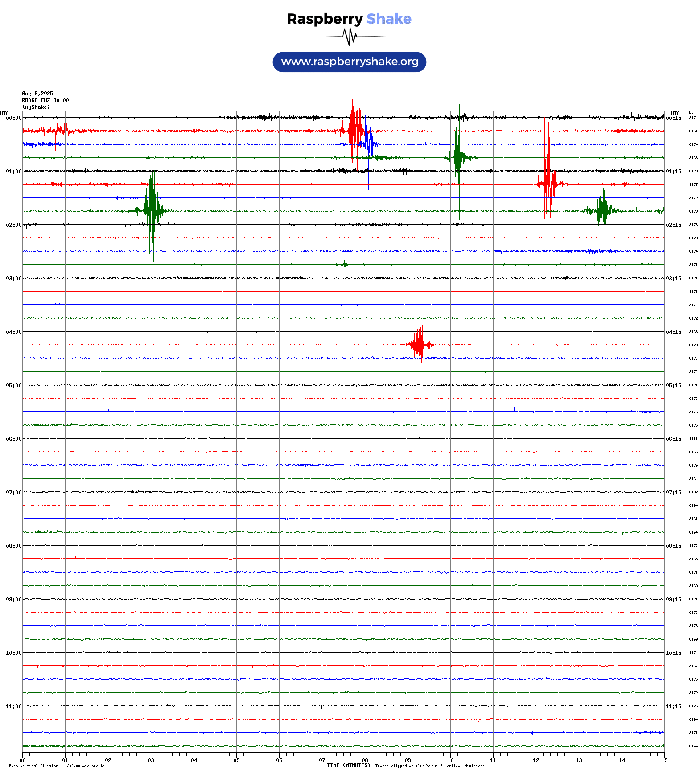Click the Traces clipped footer note
This screenshot has height=772, width=700.
(x=429, y=766)
